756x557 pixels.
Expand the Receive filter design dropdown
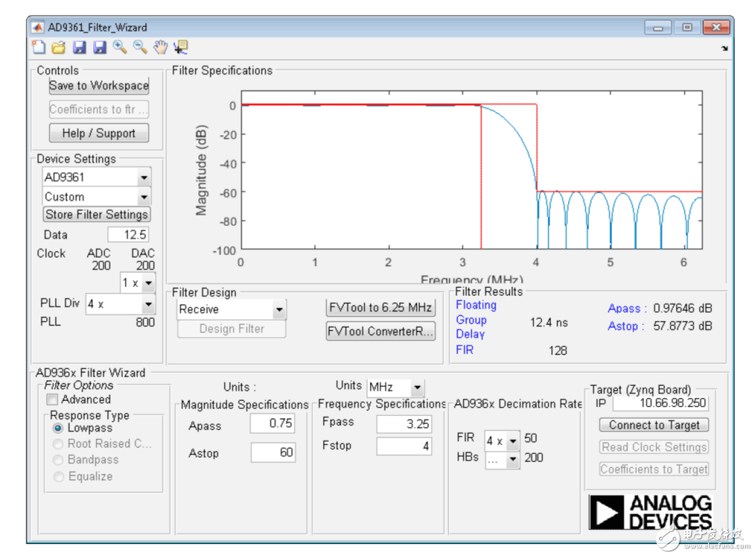click(279, 310)
